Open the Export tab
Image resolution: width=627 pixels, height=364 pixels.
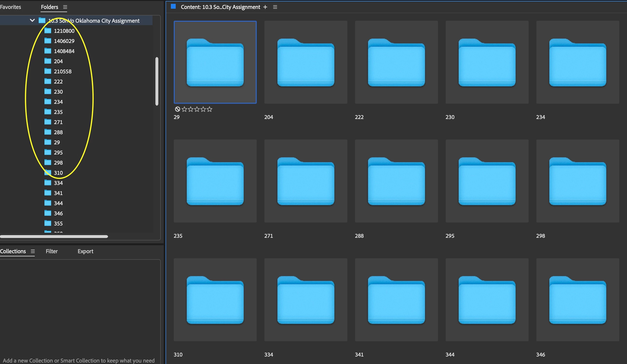tap(85, 251)
